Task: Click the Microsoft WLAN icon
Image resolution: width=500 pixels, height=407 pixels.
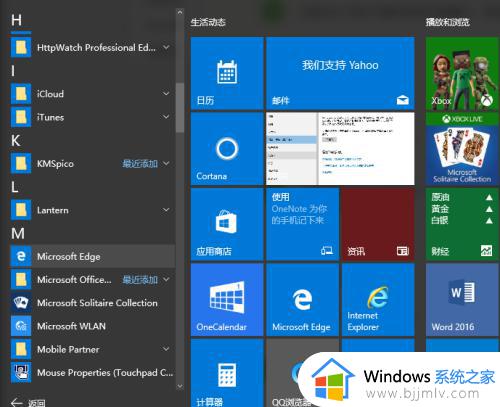Action: pos(21,326)
